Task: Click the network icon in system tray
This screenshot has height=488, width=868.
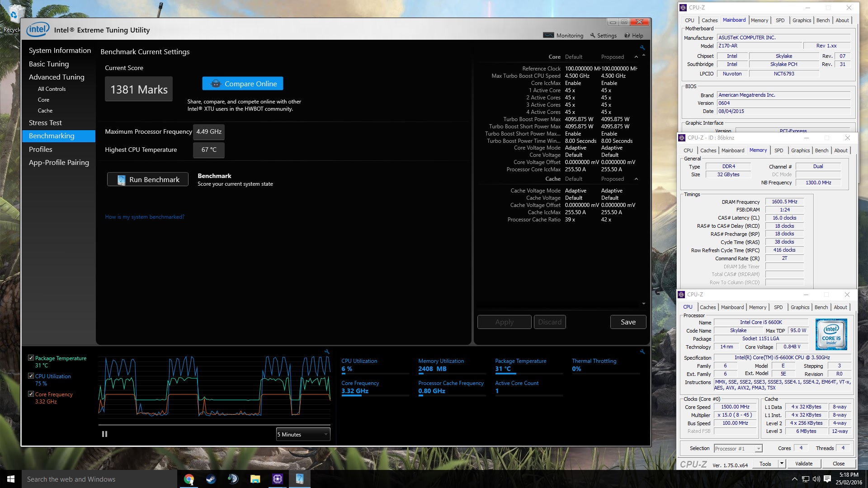Action: pos(806,479)
